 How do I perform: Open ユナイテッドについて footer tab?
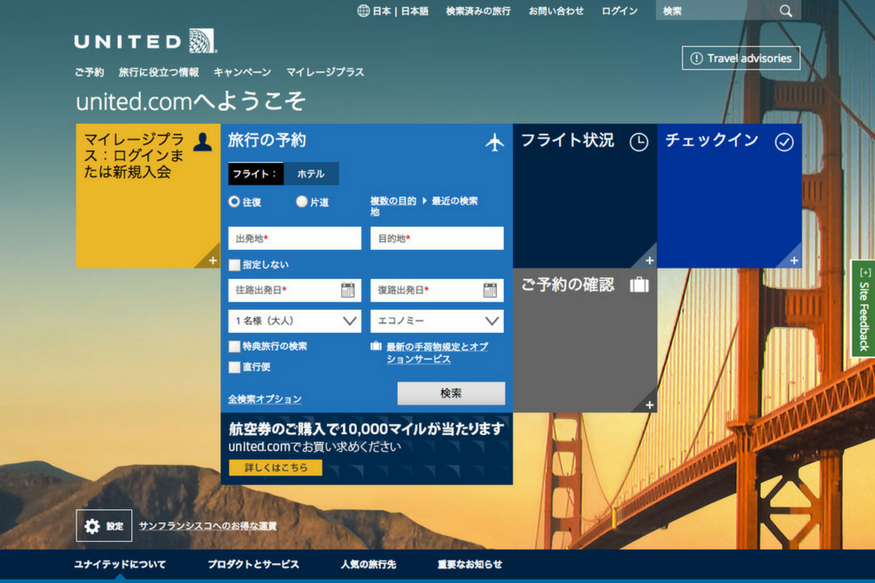pyautogui.click(x=120, y=564)
